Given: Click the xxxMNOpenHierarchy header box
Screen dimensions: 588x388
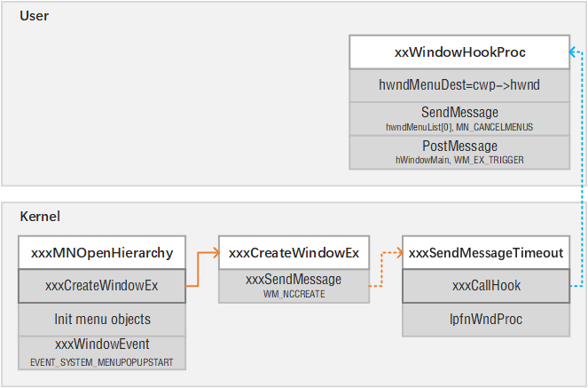Looking at the screenshot, I should (101, 253).
